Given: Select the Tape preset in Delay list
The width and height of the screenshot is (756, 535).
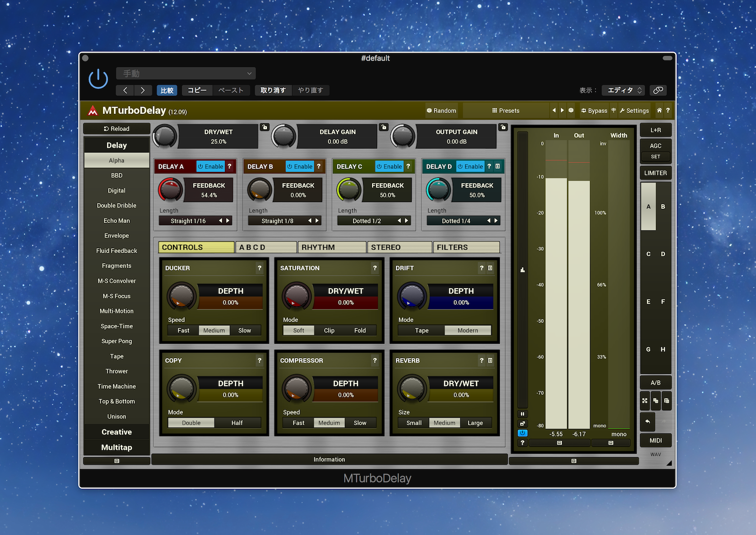Looking at the screenshot, I should (116, 356).
